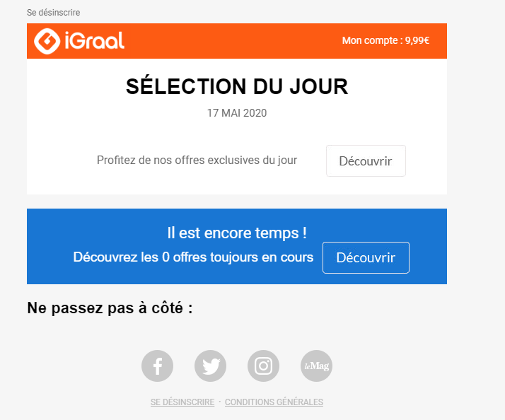Viewport: 505px width, 420px height.
Task: Click the top-left "Se désinscrire" link
Action: [x=53, y=13]
